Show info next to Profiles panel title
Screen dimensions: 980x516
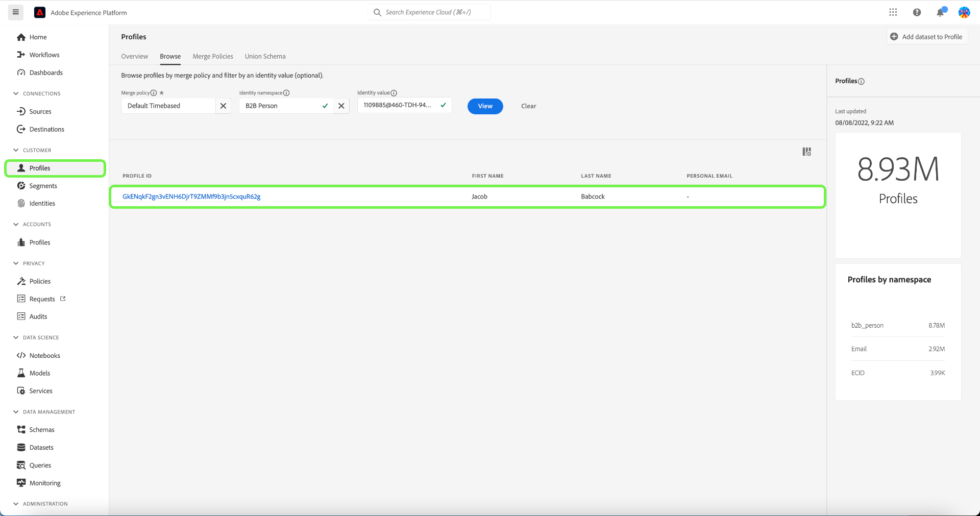pyautogui.click(x=861, y=82)
